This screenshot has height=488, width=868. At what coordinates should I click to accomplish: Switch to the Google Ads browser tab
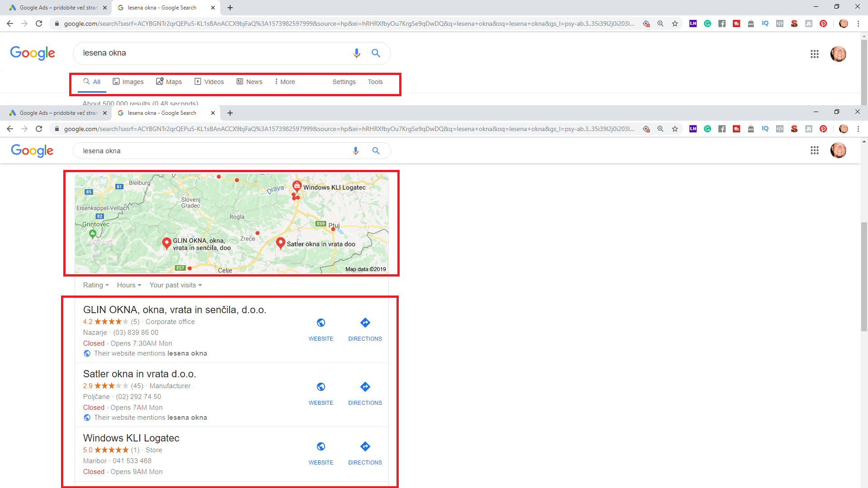point(58,8)
